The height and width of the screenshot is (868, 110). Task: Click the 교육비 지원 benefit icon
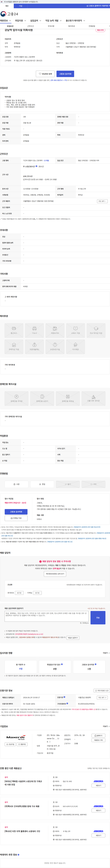click(x=76, y=331)
